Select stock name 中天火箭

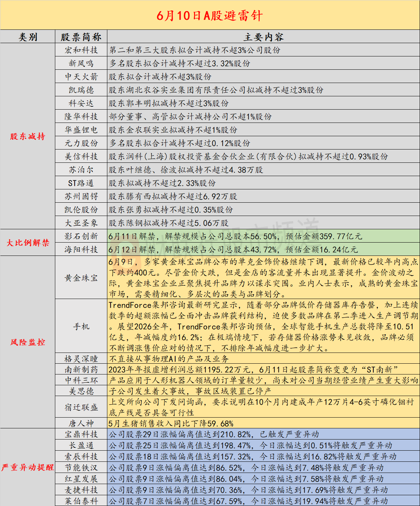tap(81, 77)
